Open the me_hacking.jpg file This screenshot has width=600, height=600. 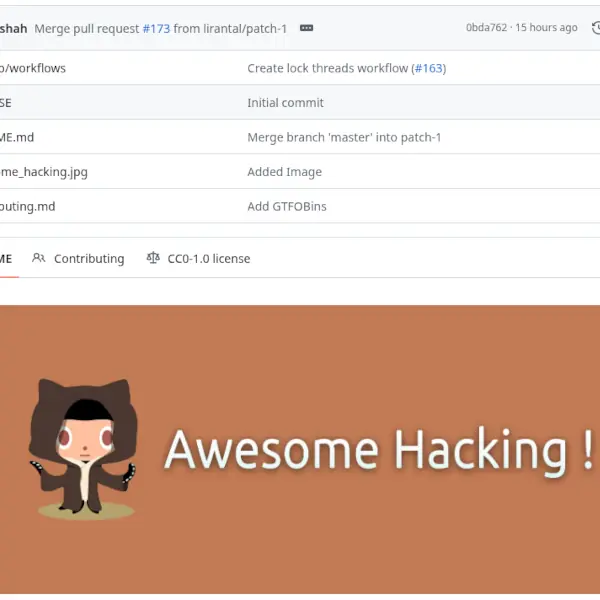[x=44, y=172]
